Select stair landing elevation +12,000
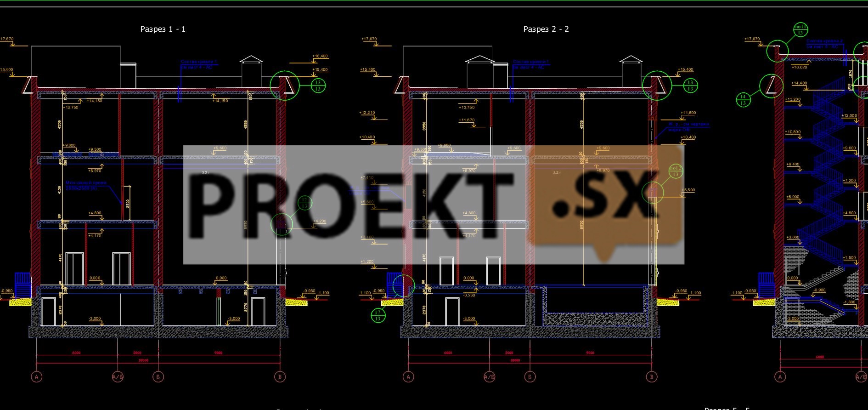Viewport: 868px width, 410px height. coord(850,116)
